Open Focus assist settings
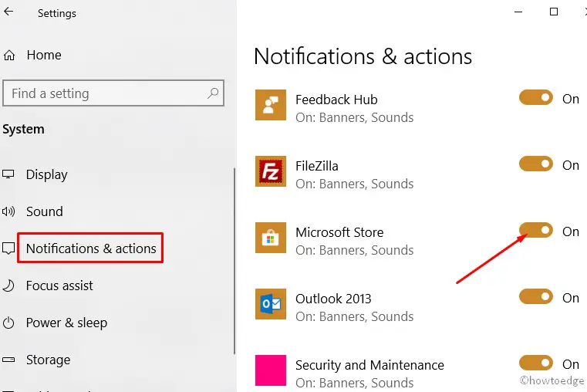 [x=59, y=286]
